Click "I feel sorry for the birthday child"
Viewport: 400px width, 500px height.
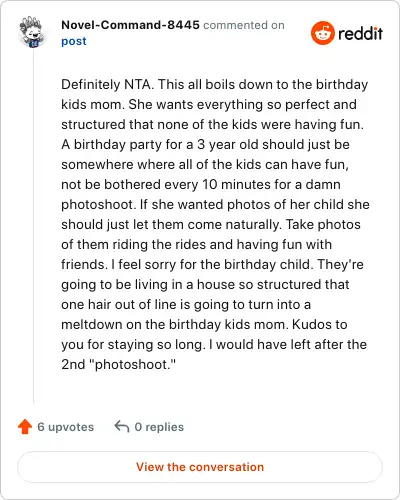coord(212,264)
